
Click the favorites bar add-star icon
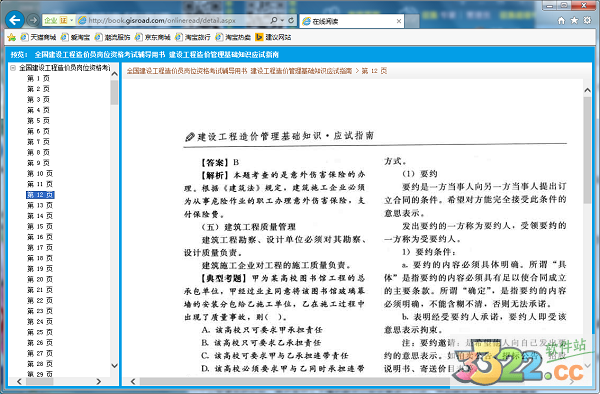tap(12, 37)
